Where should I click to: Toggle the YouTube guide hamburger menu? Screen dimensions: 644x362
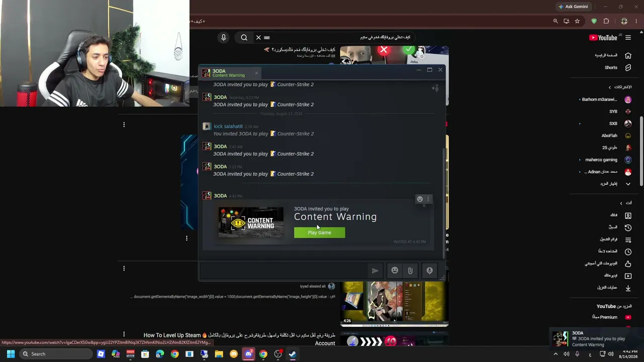[628, 38]
